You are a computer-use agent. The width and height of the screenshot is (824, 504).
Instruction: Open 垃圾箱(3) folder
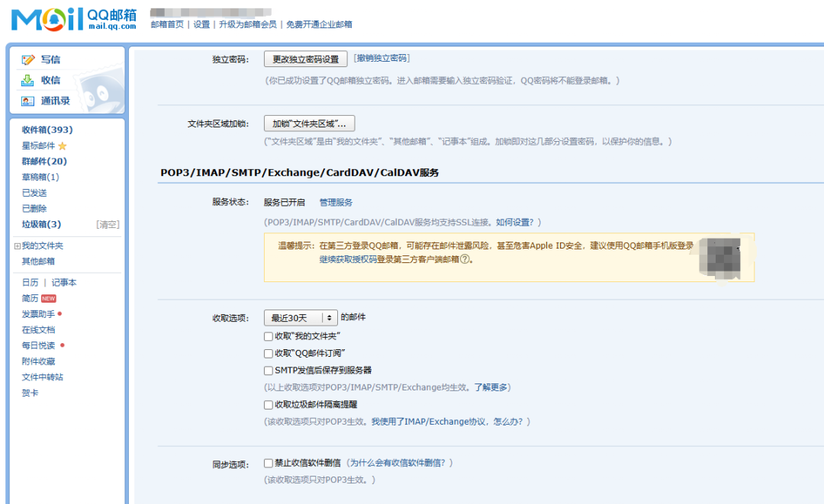coord(41,225)
